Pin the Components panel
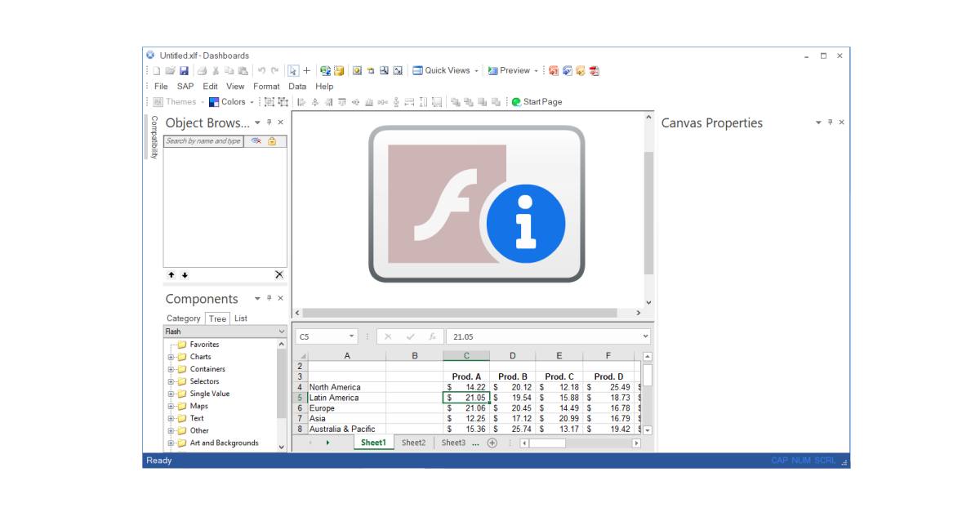980x512 pixels. click(x=269, y=299)
